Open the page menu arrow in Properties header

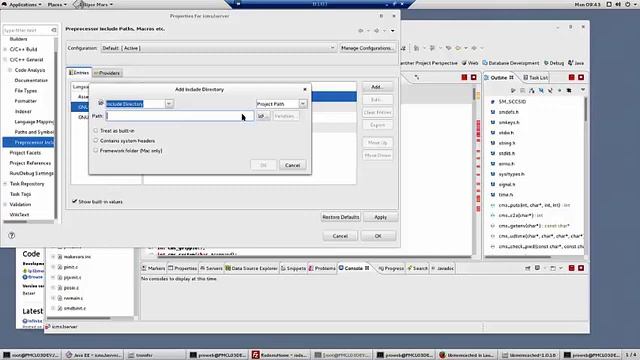click(x=393, y=31)
